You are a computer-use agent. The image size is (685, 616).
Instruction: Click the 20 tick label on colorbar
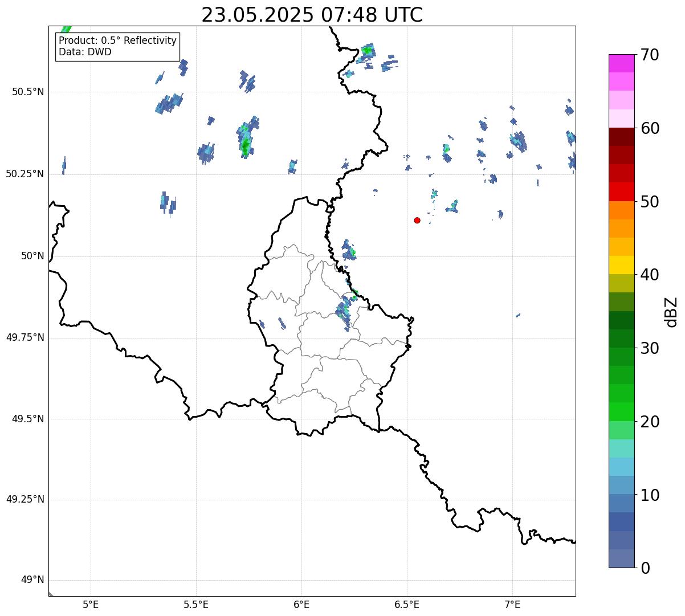(x=650, y=422)
